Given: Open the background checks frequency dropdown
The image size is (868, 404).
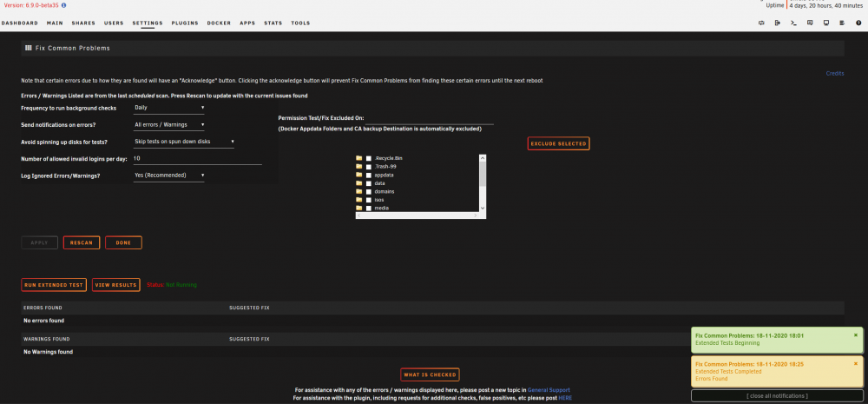Looking at the screenshot, I should 169,108.
